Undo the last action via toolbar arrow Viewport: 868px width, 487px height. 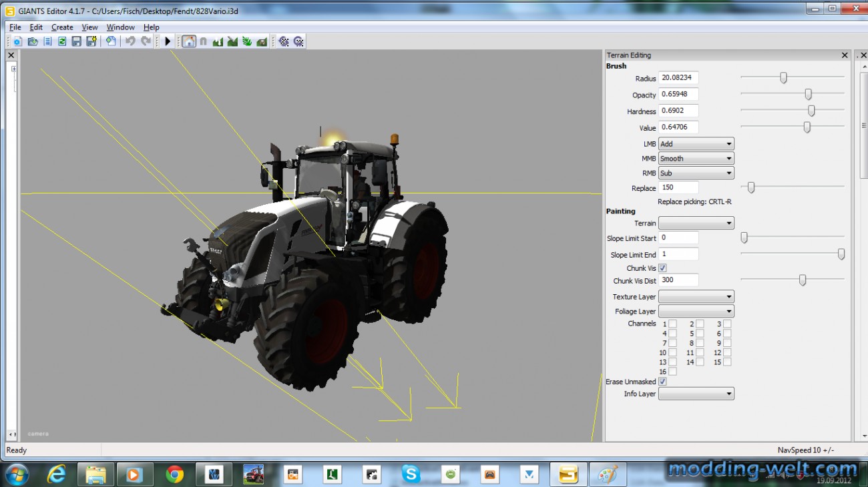(x=130, y=41)
